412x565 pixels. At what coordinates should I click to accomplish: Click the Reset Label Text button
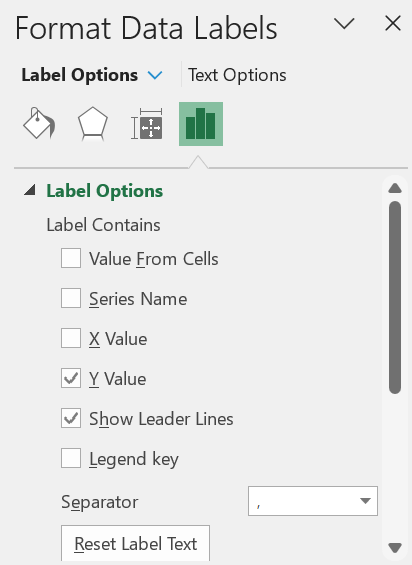click(x=136, y=543)
